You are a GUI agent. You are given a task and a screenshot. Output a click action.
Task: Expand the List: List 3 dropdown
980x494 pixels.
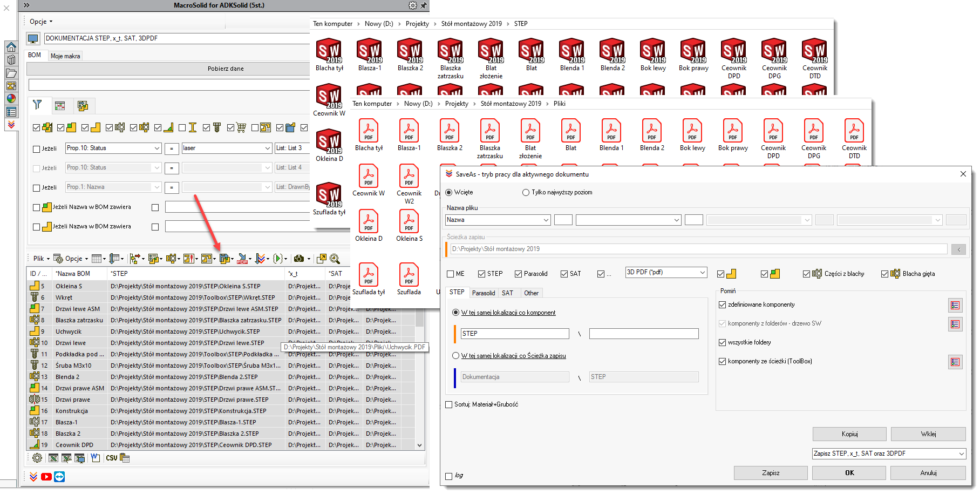pyautogui.click(x=292, y=148)
